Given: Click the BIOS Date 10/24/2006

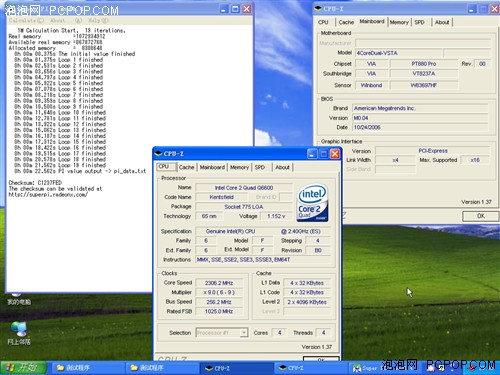Looking at the screenshot, I should (x=420, y=127).
